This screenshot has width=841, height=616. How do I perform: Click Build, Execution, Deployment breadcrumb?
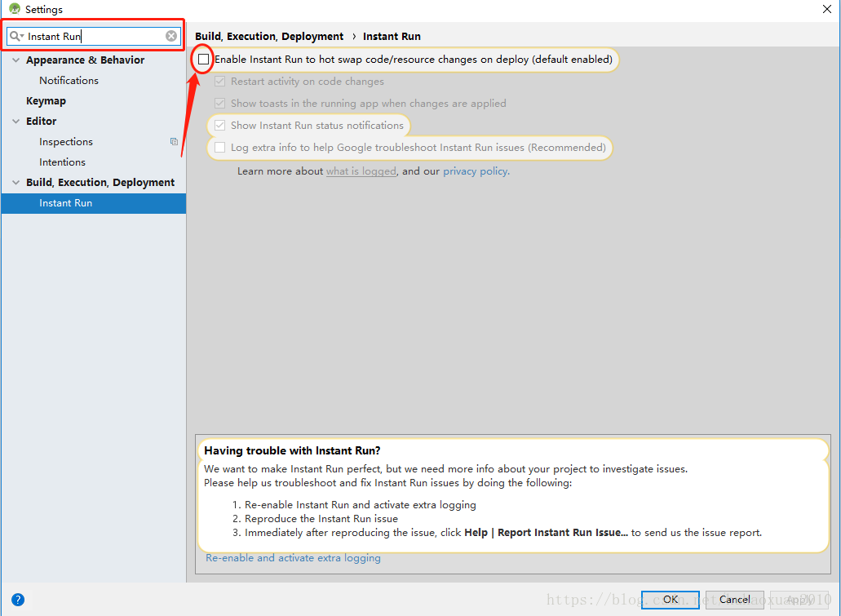click(269, 36)
